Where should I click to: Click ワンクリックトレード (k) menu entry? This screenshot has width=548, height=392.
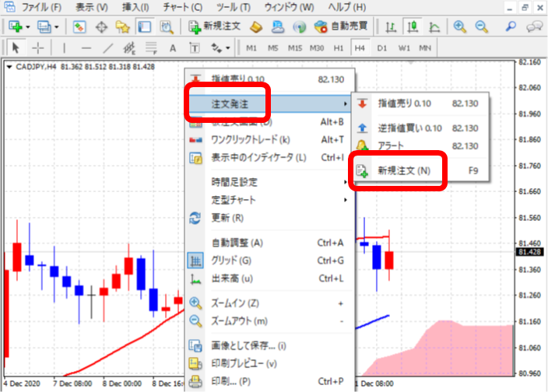tap(250, 140)
